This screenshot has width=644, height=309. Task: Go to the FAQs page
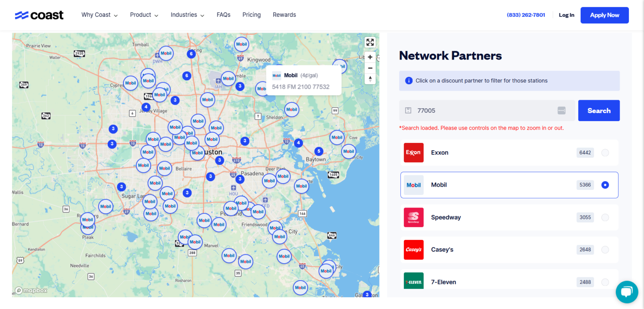[223, 15]
